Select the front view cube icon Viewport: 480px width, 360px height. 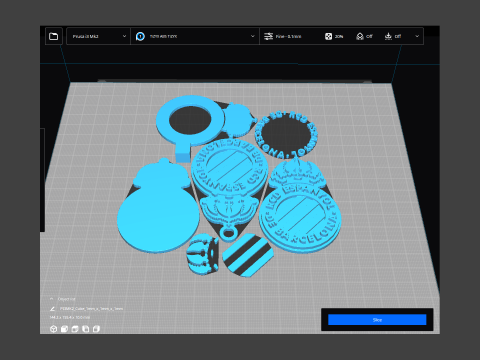point(64,329)
